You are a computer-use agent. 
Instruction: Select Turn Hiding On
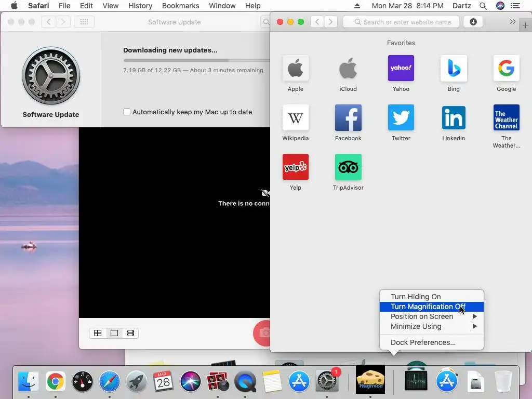pos(432,297)
